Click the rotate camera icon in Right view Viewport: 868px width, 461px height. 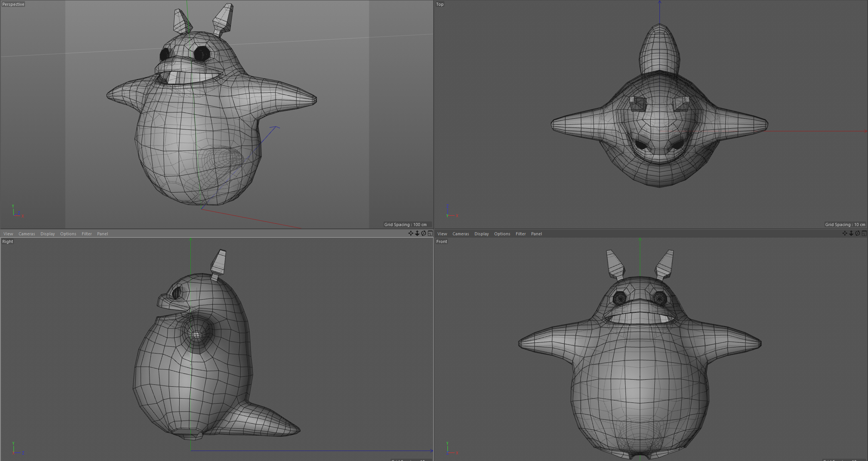tap(424, 233)
